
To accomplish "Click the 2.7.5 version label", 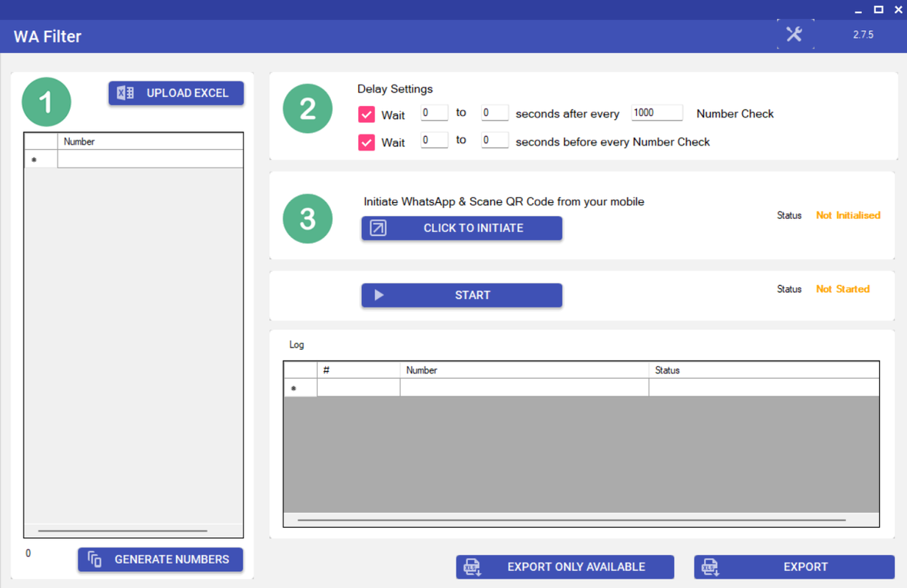I will [863, 35].
